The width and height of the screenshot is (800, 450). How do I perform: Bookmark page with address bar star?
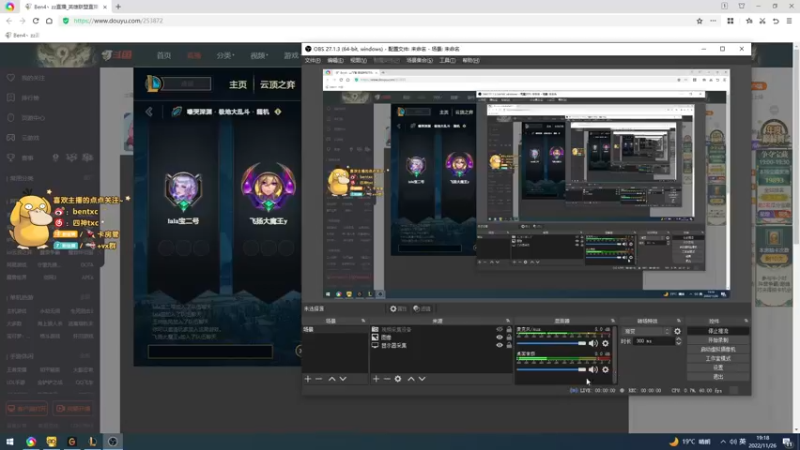tap(699, 21)
